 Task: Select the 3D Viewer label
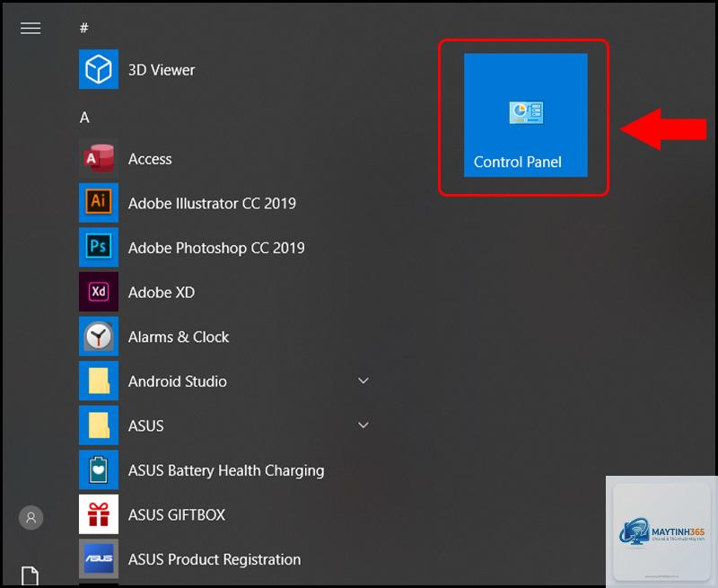pyautogui.click(x=162, y=70)
